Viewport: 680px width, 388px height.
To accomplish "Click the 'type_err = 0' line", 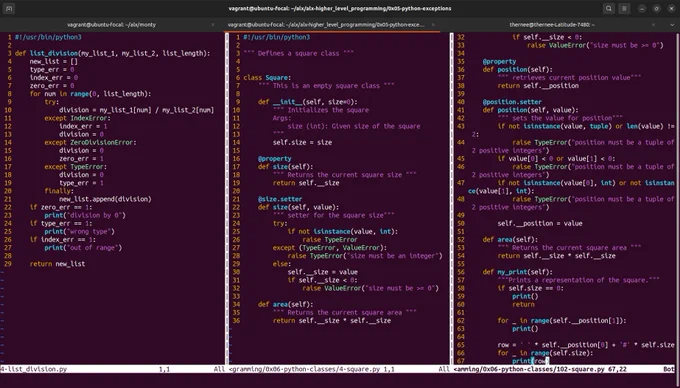I will 52,69.
